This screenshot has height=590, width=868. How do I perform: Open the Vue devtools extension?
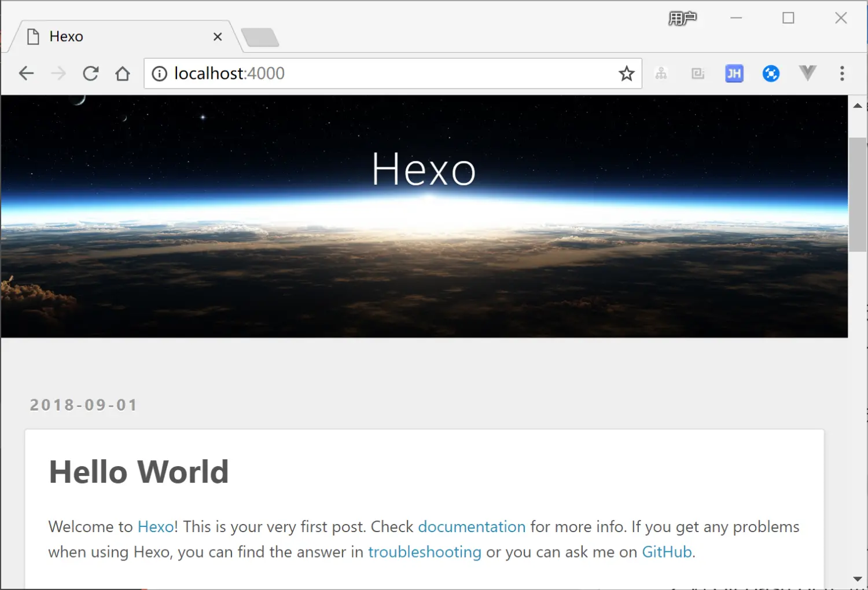click(807, 73)
